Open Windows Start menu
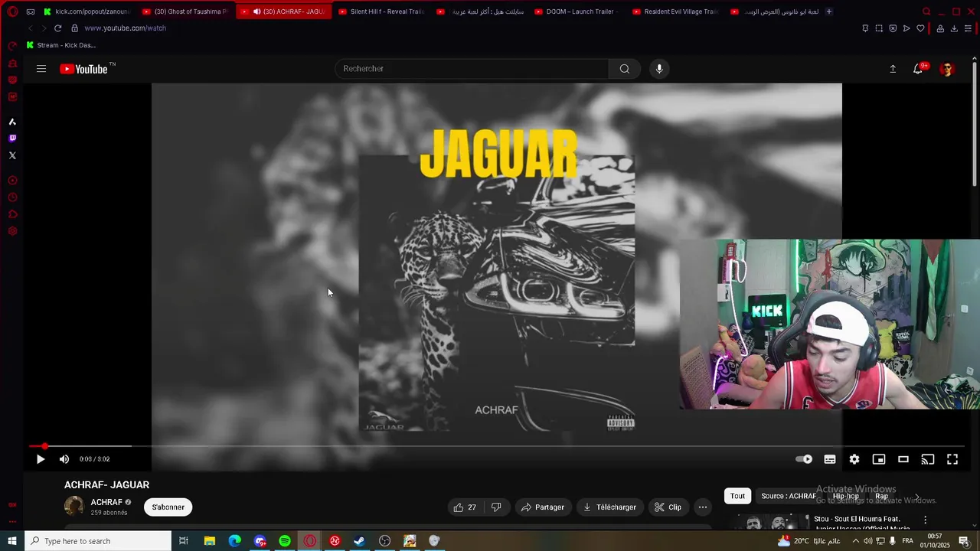Viewport: 980px width, 551px height. click(x=12, y=541)
